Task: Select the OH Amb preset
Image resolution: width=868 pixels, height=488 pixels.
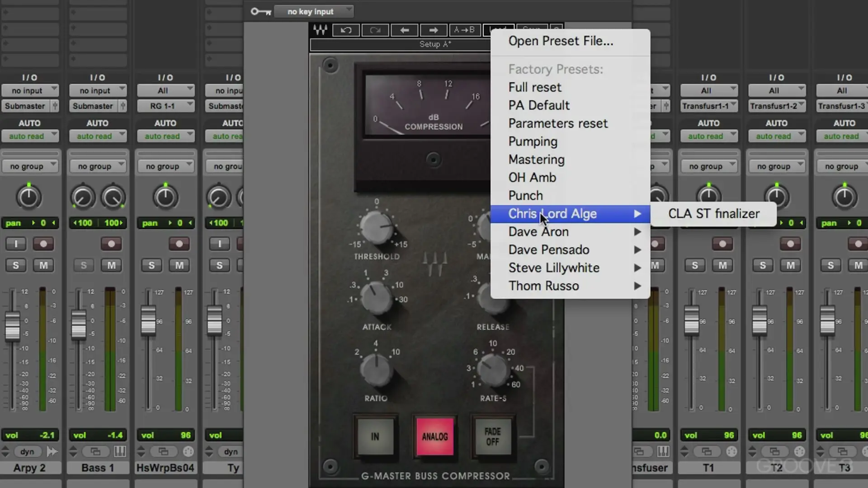Action: pos(571,178)
